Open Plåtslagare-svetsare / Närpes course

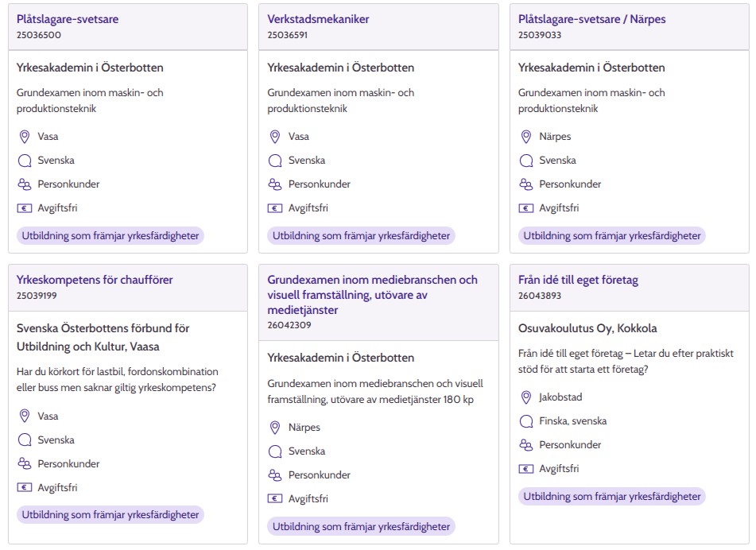pyautogui.click(x=591, y=19)
